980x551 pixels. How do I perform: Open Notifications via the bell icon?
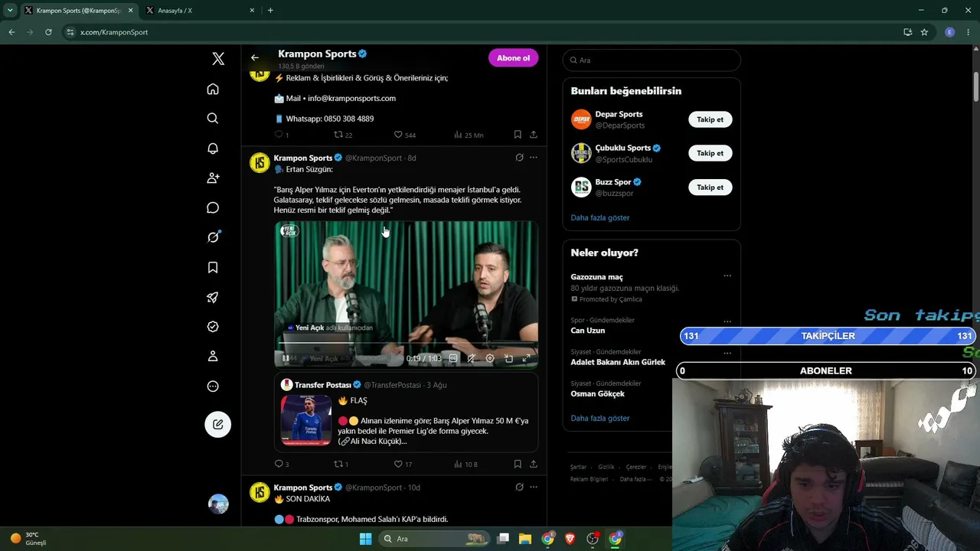tap(213, 148)
